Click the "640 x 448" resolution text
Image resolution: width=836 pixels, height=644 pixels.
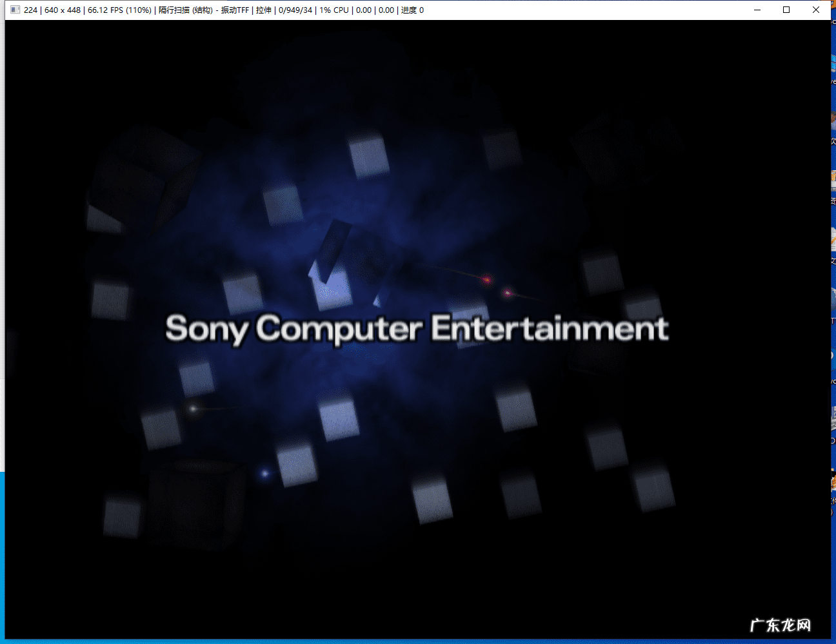(63, 10)
